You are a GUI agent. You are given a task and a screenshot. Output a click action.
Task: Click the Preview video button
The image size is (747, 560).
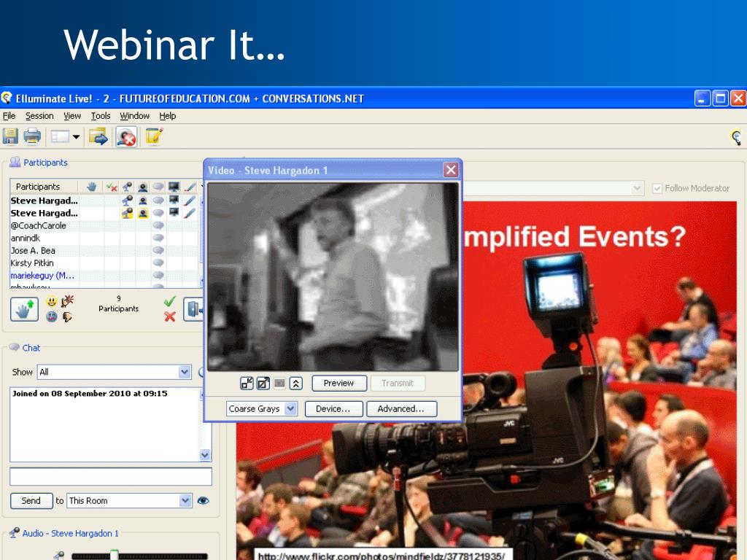tap(338, 383)
